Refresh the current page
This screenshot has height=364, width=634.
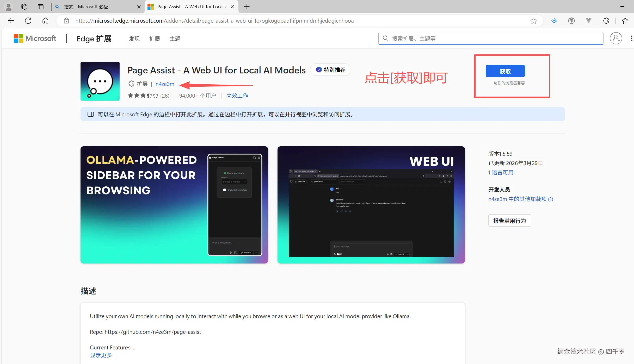click(28, 21)
